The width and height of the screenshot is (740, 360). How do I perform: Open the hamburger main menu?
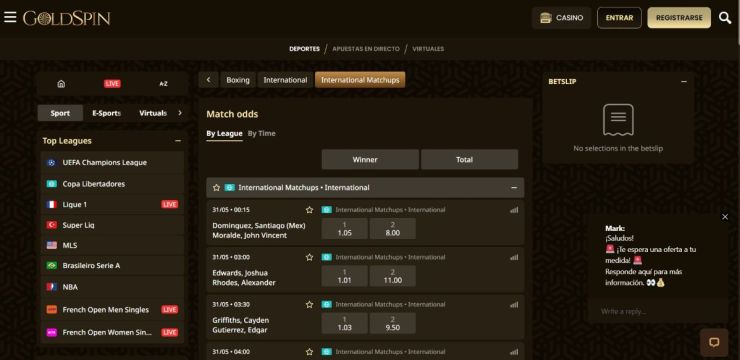click(x=10, y=17)
